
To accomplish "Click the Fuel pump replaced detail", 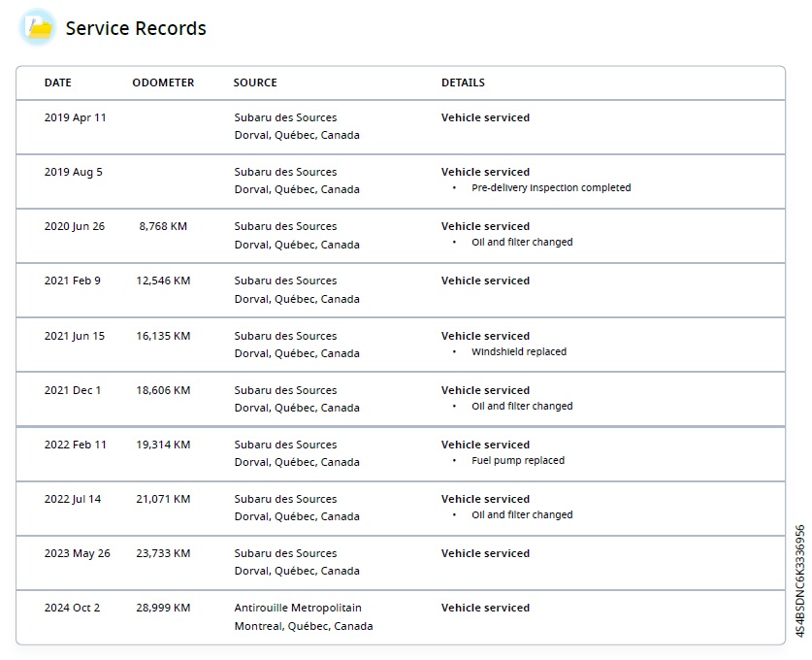I will click(517, 461).
